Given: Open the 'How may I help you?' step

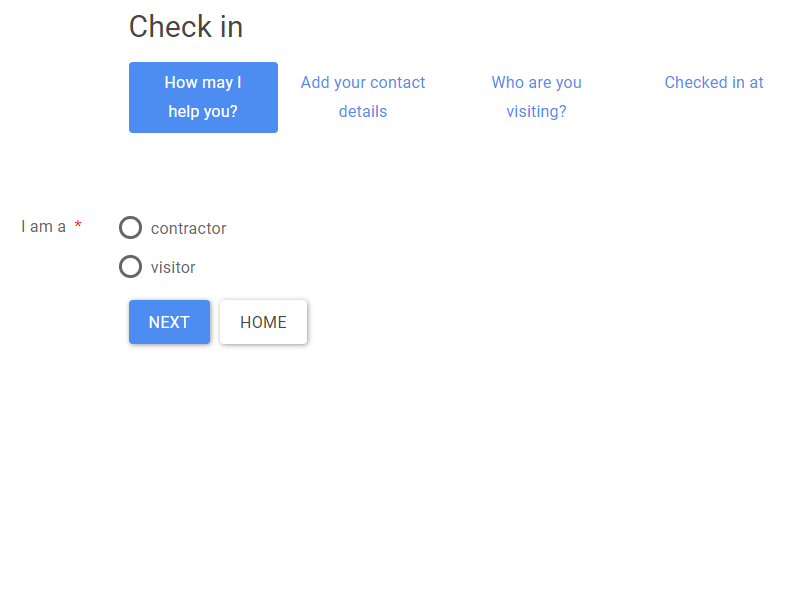Looking at the screenshot, I should tap(203, 97).
